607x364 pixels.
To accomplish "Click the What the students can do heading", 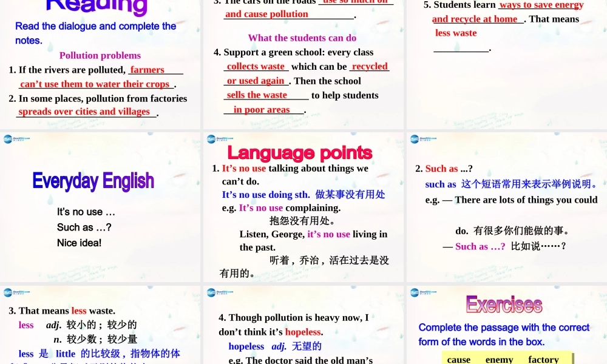I will point(303,38).
